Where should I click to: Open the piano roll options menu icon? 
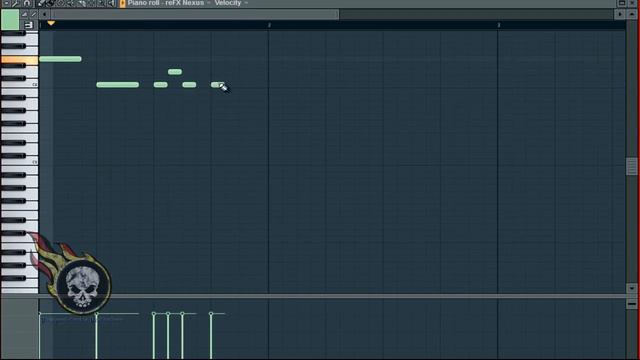pyautogui.click(x=7, y=3)
